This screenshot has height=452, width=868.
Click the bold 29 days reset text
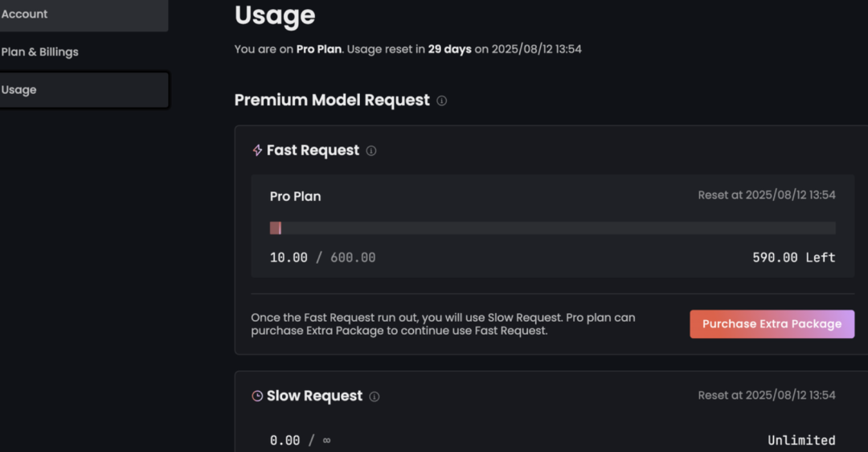coord(449,49)
